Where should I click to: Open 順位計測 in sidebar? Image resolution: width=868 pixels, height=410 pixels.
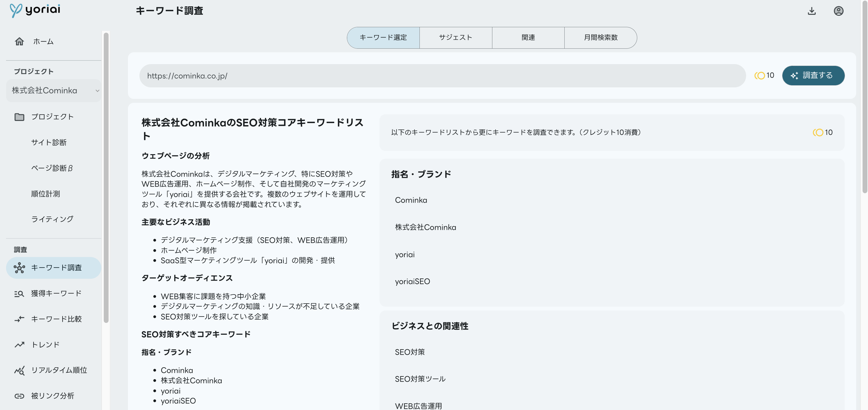[x=45, y=194]
